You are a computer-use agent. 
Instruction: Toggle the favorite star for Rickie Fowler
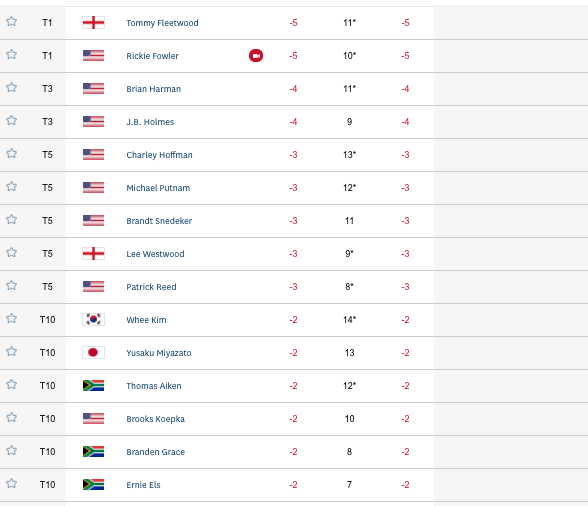pyautogui.click(x=12, y=54)
